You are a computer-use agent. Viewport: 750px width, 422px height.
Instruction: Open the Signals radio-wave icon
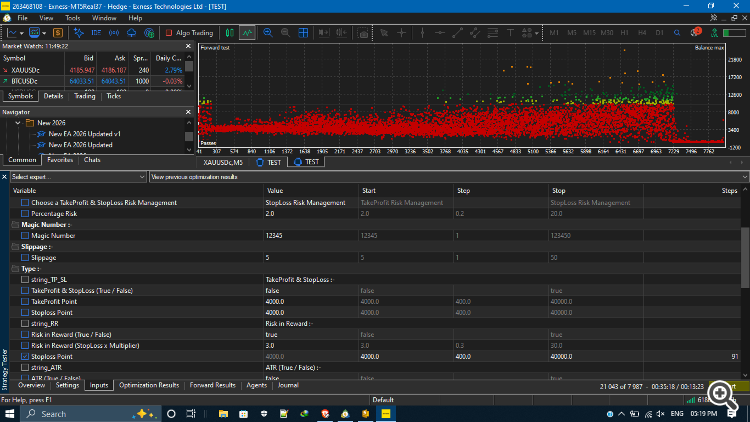[114, 33]
